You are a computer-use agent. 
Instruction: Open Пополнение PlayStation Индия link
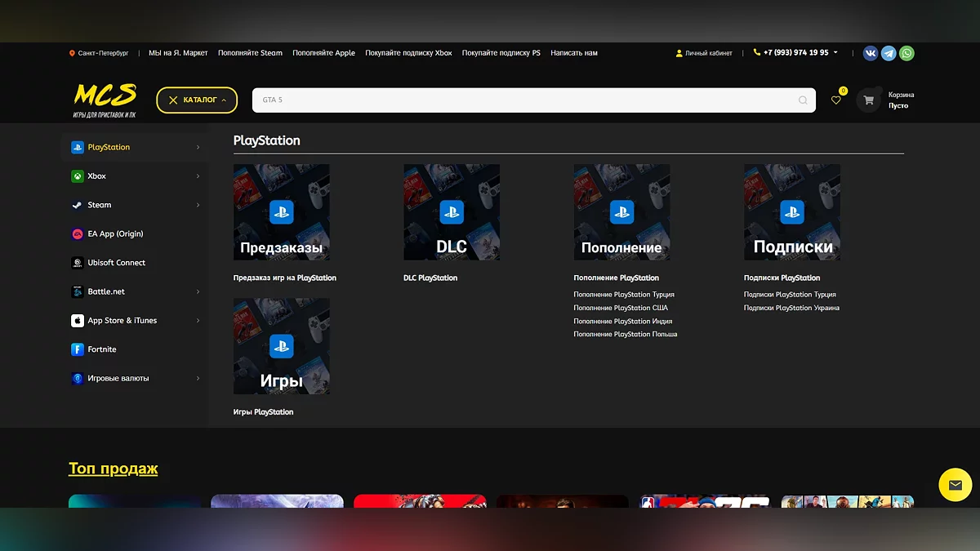pos(623,322)
